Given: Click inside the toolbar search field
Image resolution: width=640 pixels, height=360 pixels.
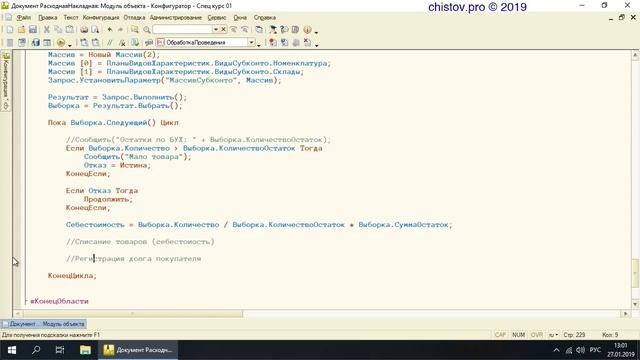Looking at the screenshot, I should coord(182,29).
